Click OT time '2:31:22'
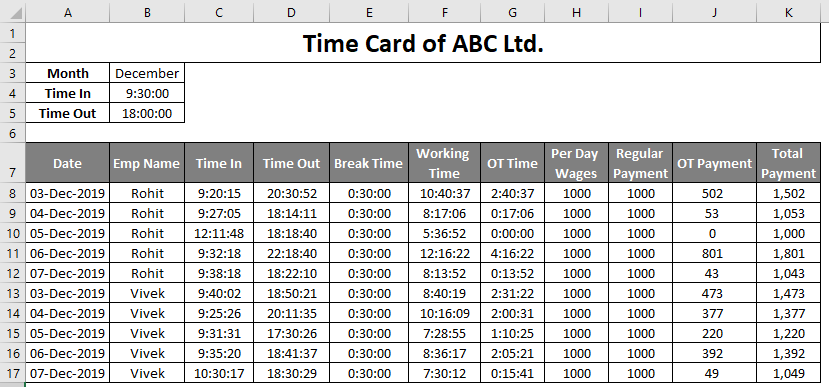 [512, 293]
